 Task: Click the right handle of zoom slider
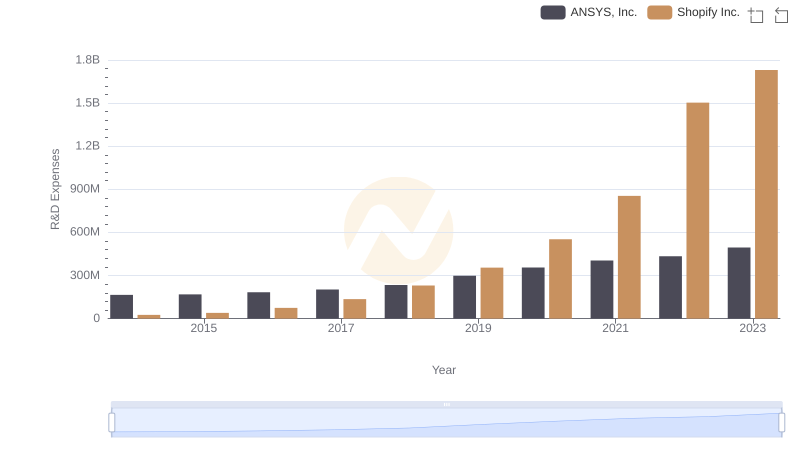click(x=781, y=423)
